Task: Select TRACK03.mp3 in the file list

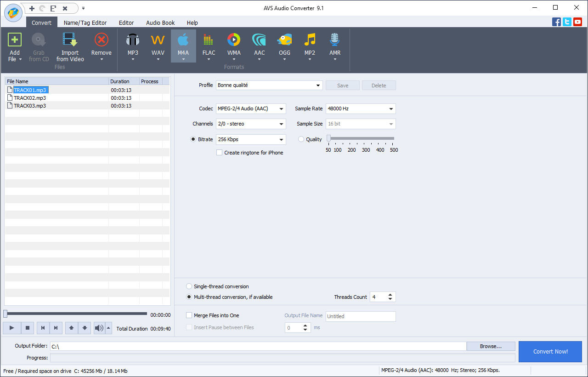Action: pyautogui.click(x=30, y=106)
